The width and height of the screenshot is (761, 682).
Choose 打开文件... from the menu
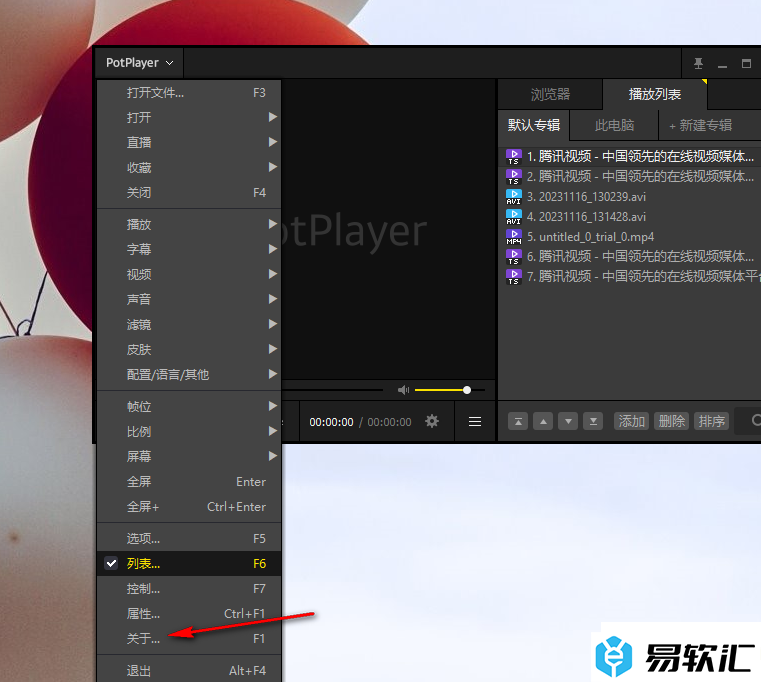coord(189,93)
